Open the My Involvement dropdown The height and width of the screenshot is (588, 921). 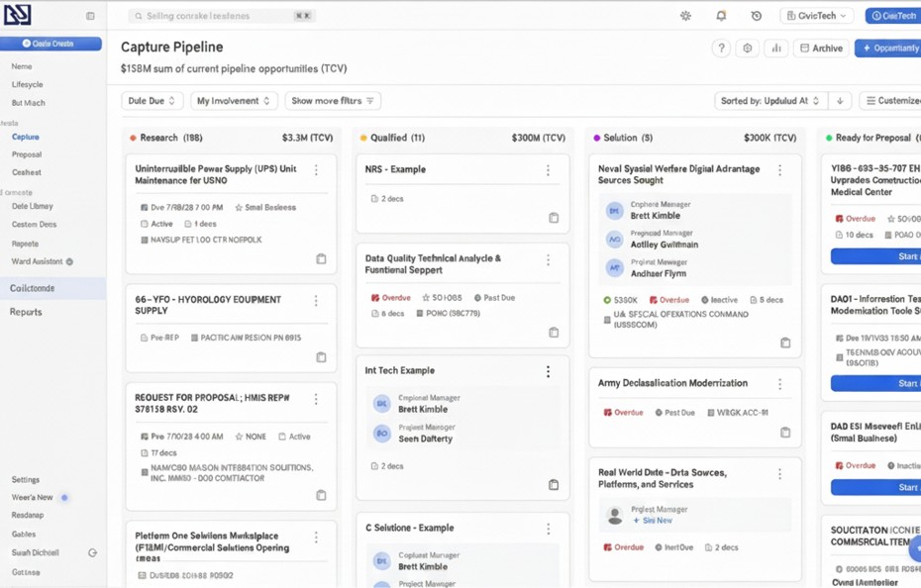click(x=234, y=101)
